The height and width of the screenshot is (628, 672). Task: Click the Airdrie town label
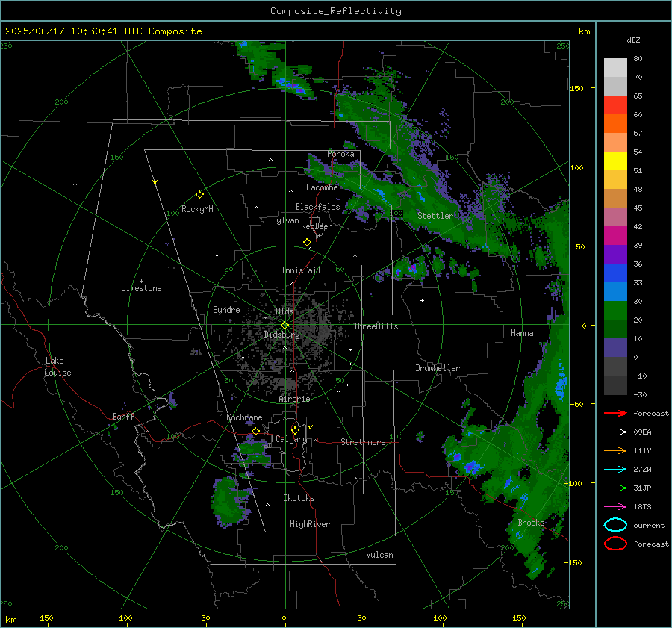[x=294, y=399]
